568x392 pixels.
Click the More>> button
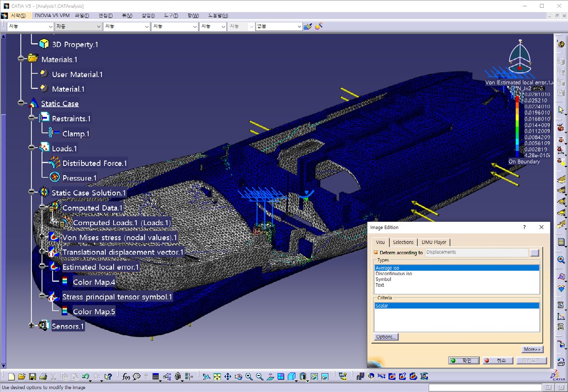(x=533, y=349)
